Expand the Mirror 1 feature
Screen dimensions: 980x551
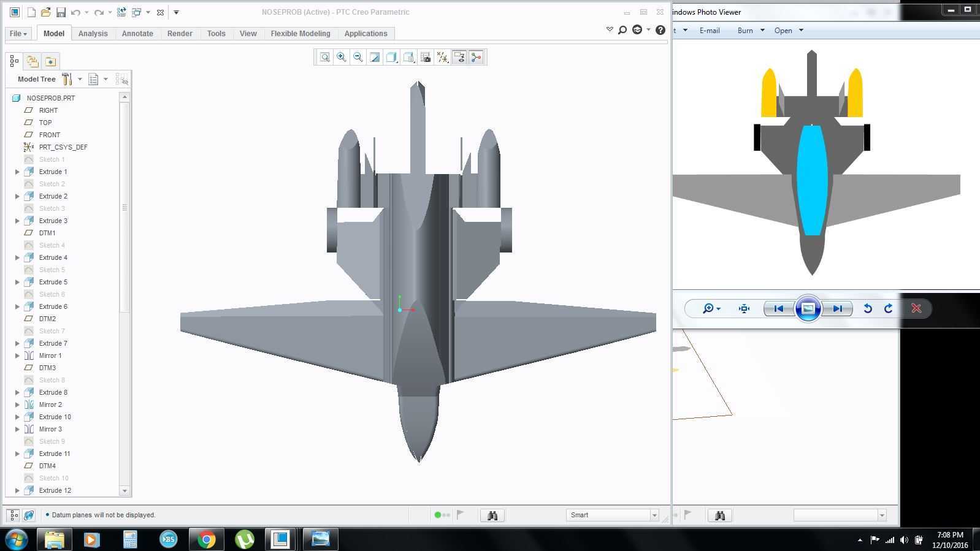coord(17,355)
